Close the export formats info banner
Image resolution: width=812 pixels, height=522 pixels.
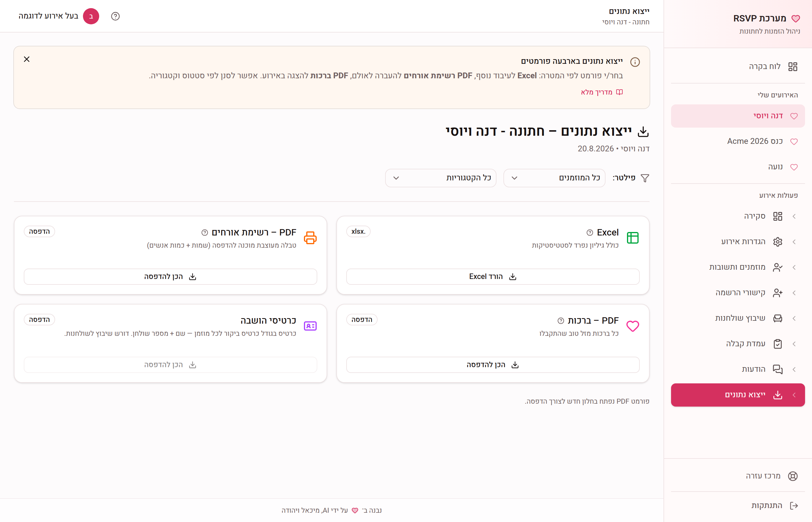point(27,59)
